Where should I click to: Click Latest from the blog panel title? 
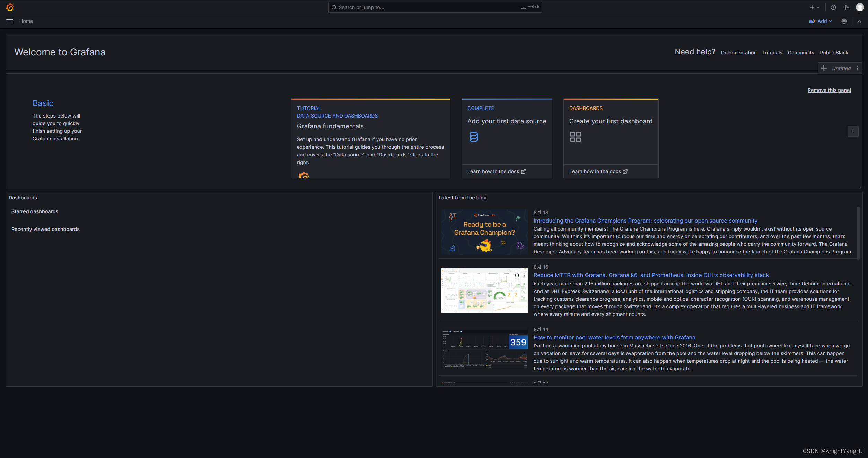tap(463, 198)
